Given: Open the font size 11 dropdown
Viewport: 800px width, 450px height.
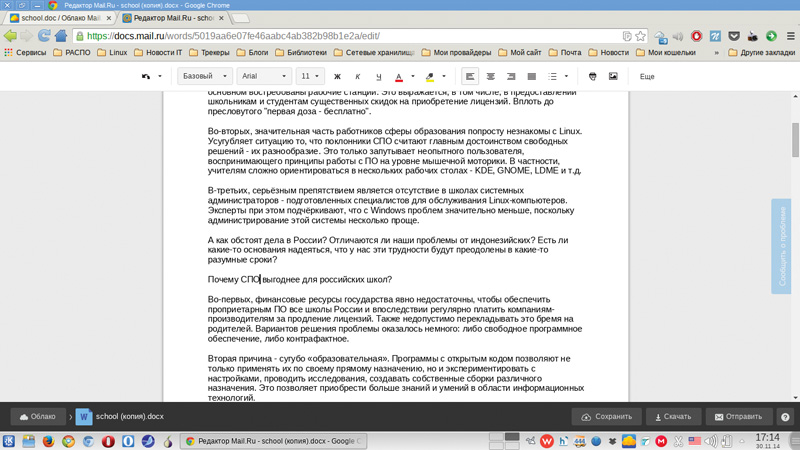Looking at the screenshot, I should point(310,77).
